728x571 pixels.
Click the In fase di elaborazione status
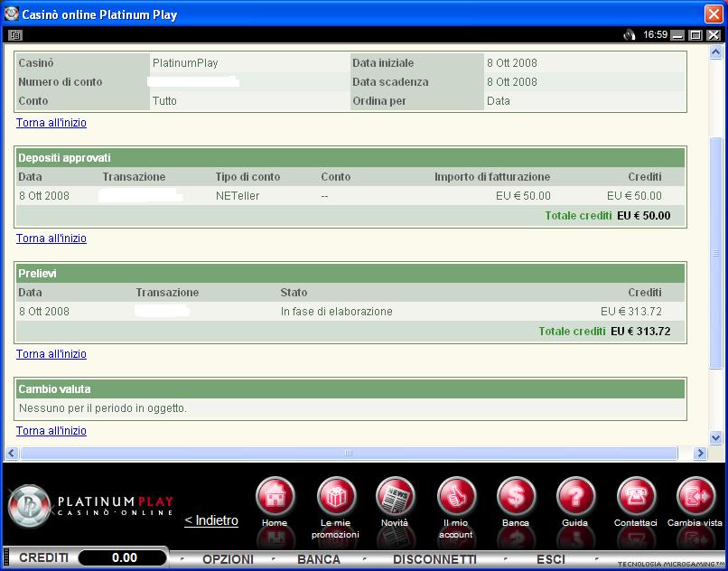tap(337, 312)
